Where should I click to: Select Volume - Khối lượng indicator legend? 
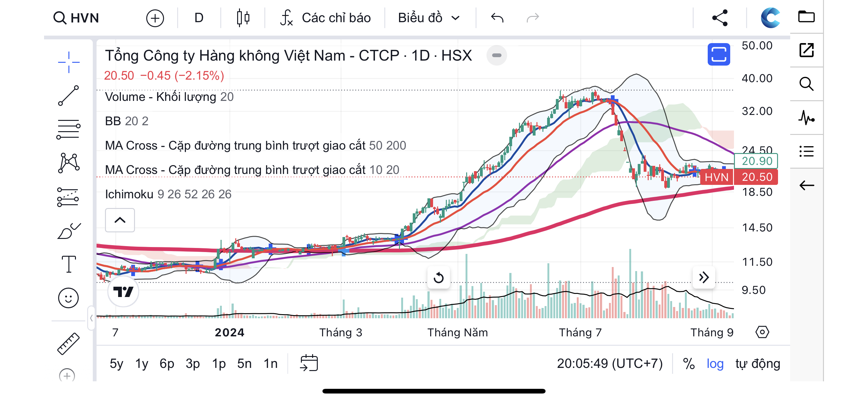tap(169, 97)
